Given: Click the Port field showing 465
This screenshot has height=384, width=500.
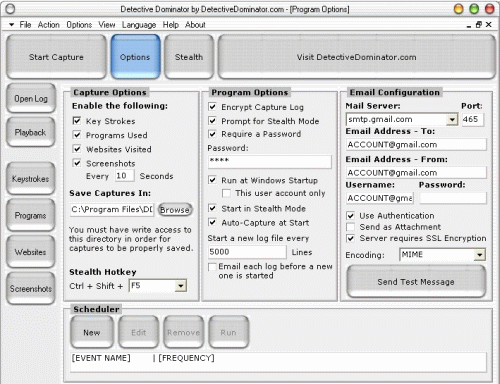Looking at the screenshot, I should 472,119.
